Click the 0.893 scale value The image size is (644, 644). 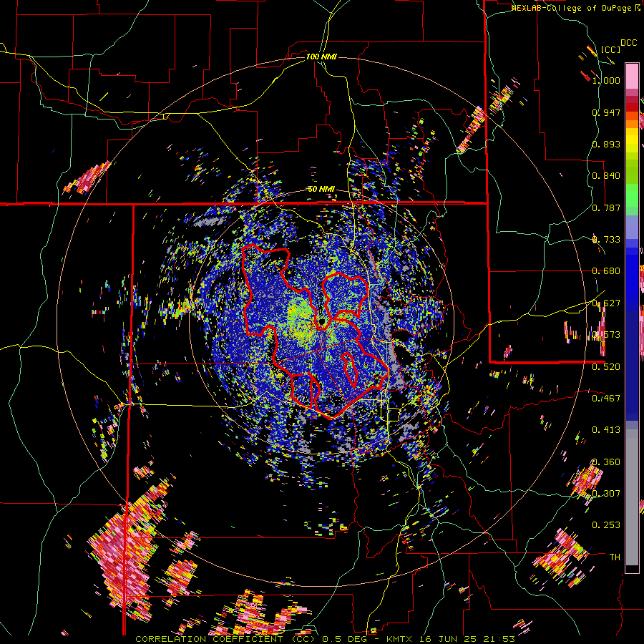pyautogui.click(x=606, y=144)
